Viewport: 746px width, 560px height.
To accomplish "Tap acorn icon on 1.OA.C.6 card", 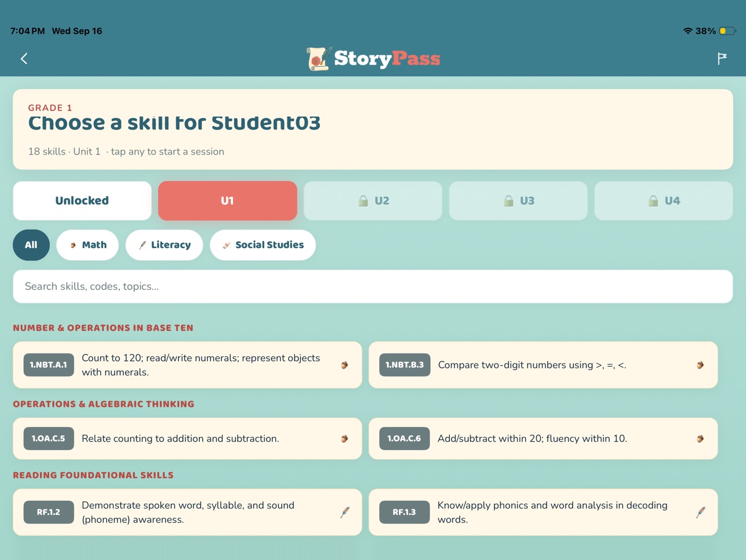I will [x=700, y=439].
